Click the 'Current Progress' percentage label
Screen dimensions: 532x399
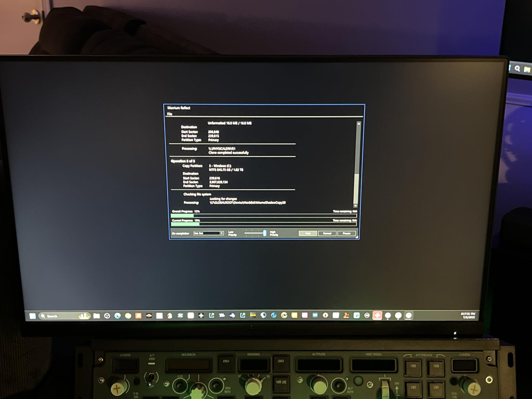186,220
